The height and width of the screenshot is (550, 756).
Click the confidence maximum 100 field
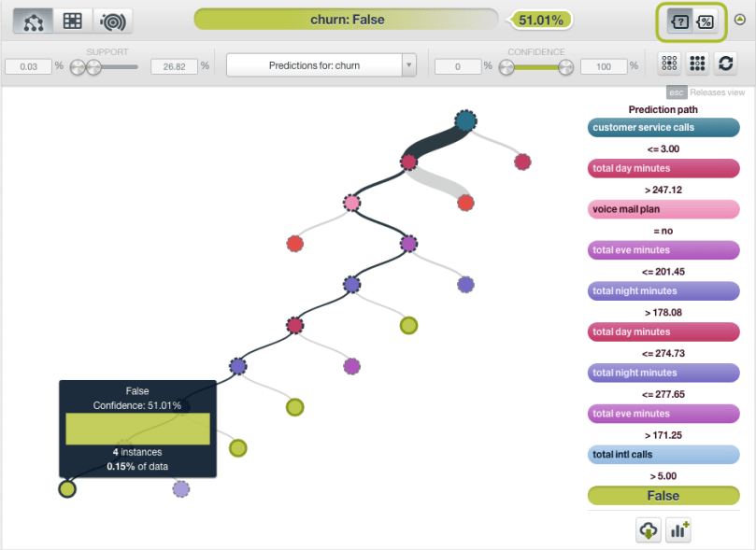(602, 67)
